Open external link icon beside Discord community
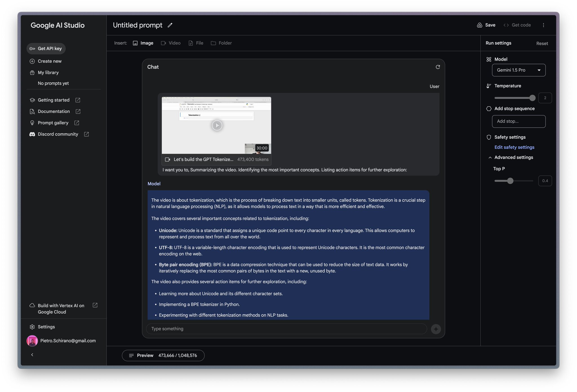Viewport: 577px width, 392px height. pos(86,134)
